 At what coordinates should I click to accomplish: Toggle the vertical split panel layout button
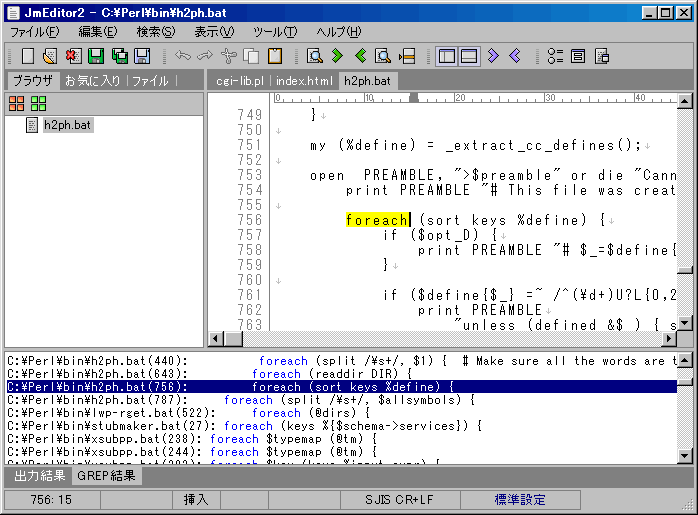(x=447, y=56)
